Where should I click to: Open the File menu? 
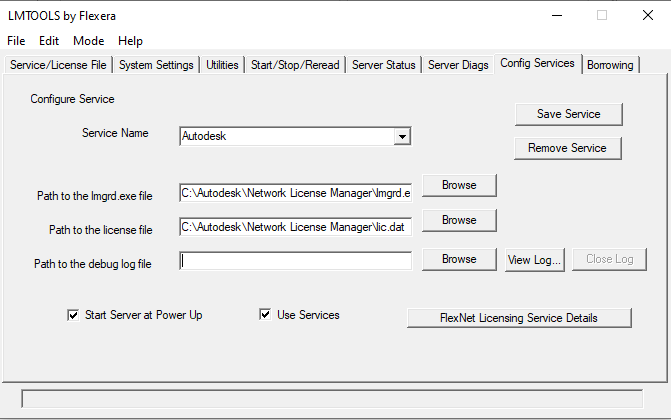(x=16, y=41)
